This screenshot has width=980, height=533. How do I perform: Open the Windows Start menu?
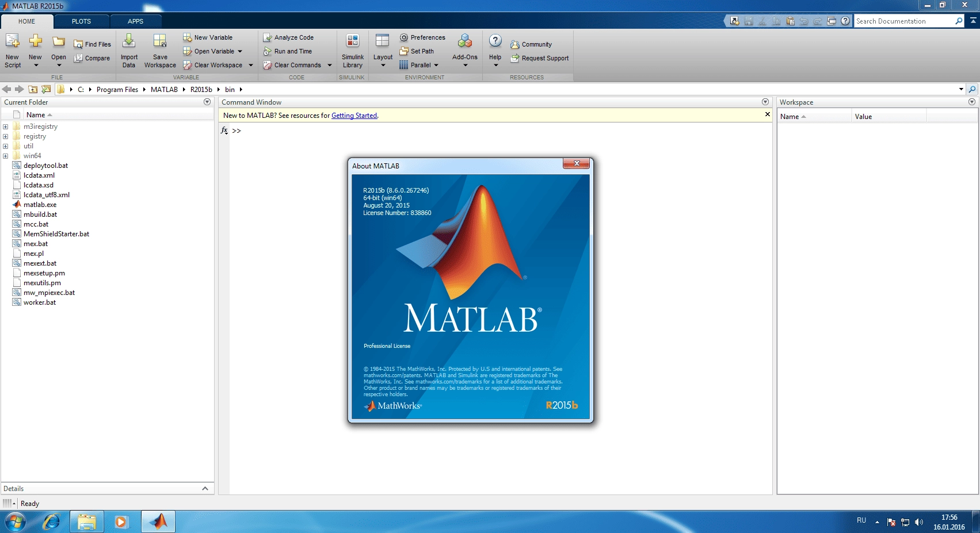click(x=15, y=522)
